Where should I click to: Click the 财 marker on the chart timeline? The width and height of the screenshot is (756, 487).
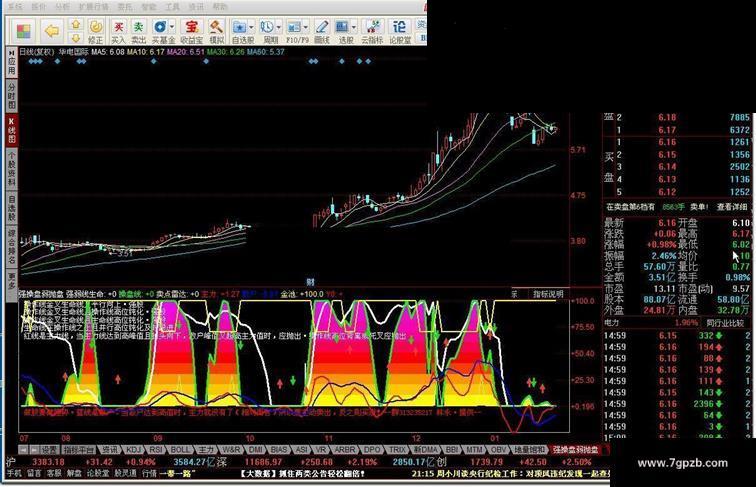(310, 282)
